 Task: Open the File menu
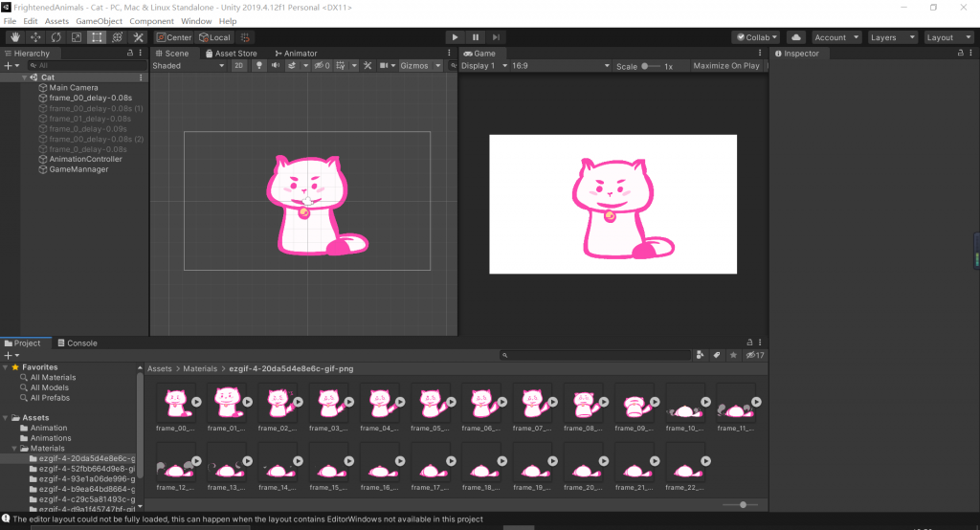[x=10, y=21]
